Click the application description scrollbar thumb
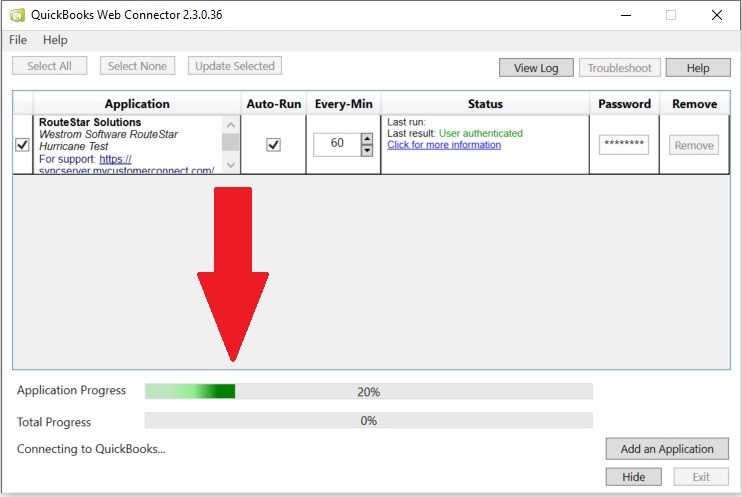 click(x=230, y=142)
